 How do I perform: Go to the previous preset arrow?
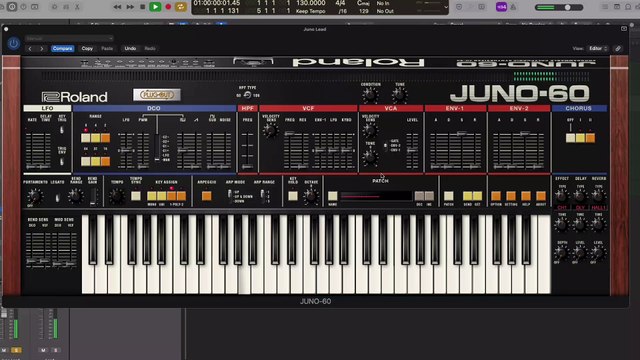click(30, 49)
